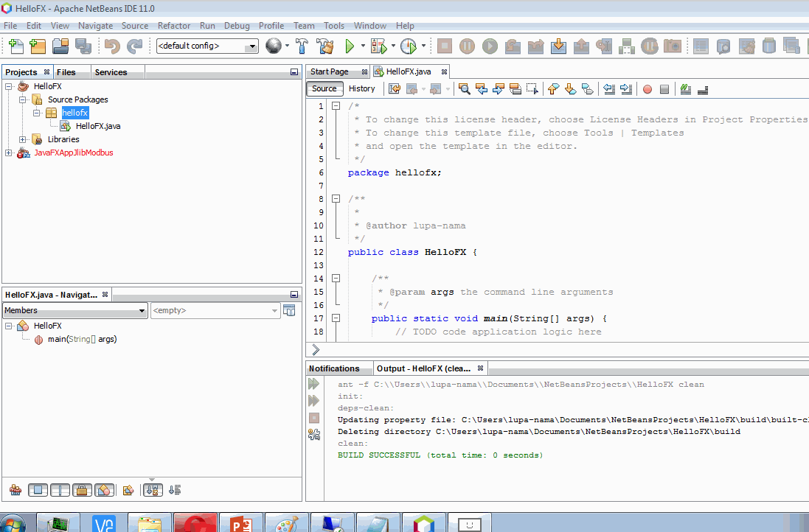Click Find Next Occurrence icon
Image resolution: width=809 pixels, height=532 pixels.
pyautogui.click(x=499, y=89)
